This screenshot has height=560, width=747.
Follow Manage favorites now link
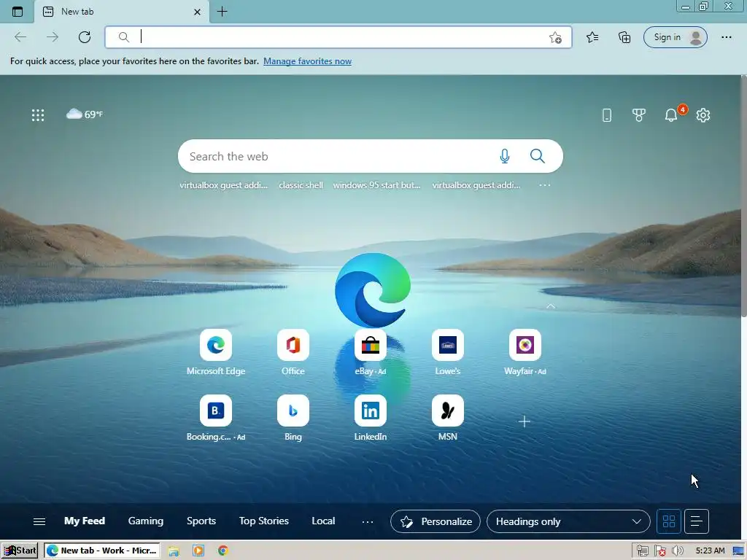click(x=307, y=61)
